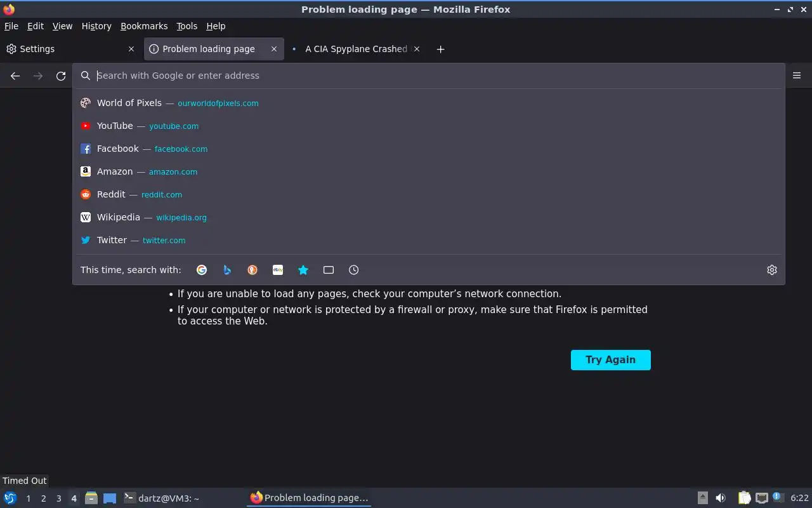Choose Reddit suggestion
Viewport: 812px width, 508px height.
[x=428, y=194]
